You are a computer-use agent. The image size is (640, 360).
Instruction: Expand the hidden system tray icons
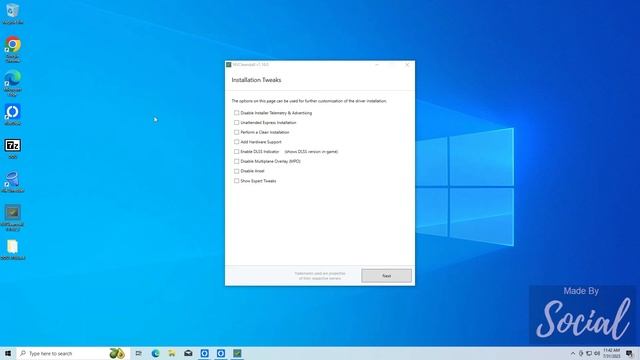(573, 353)
